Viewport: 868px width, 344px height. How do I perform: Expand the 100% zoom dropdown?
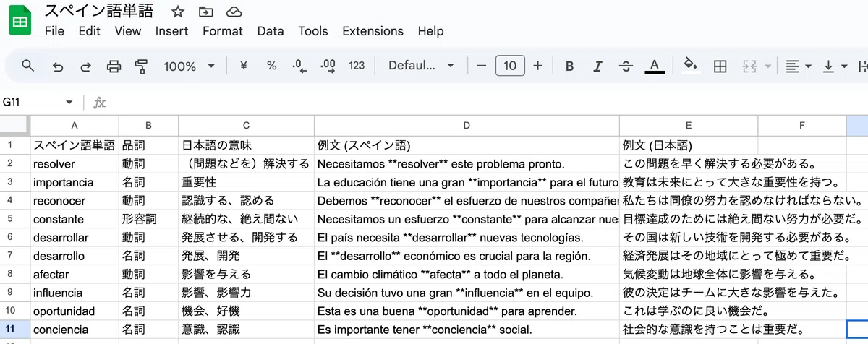point(190,66)
